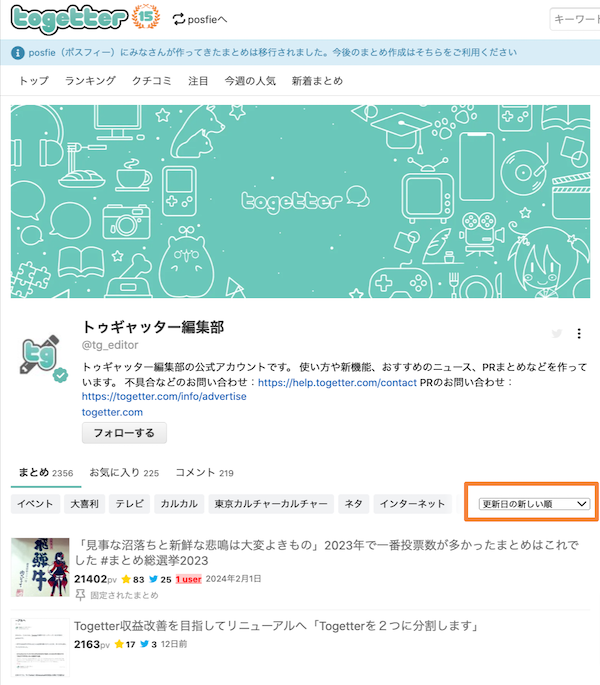Switch to the お気に入り tab

coord(124,472)
